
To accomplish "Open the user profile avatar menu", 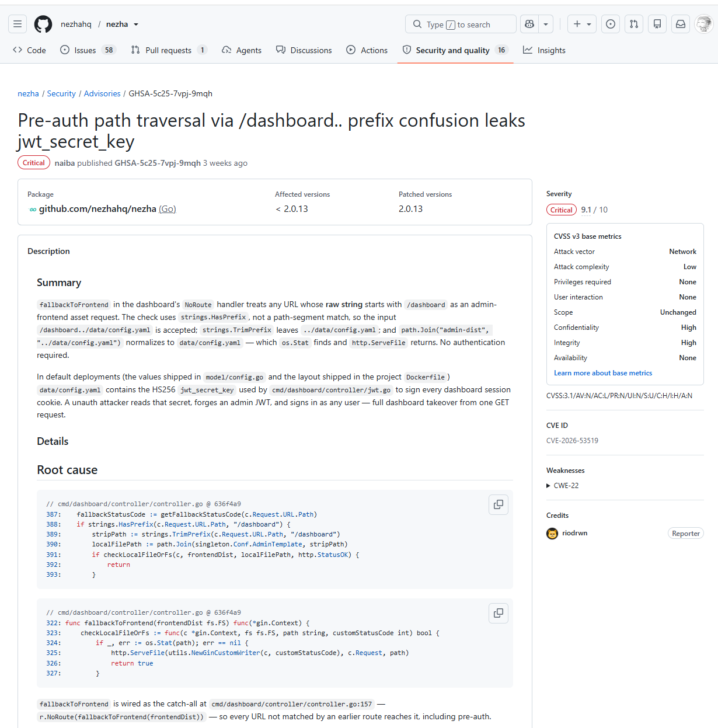I will [704, 24].
